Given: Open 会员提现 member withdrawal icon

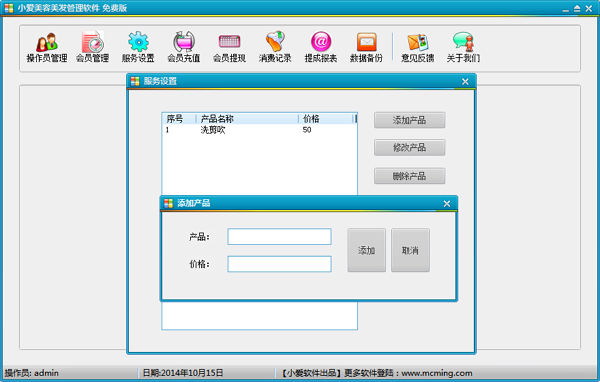Looking at the screenshot, I should pyautogui.click(x=229, y=47).
